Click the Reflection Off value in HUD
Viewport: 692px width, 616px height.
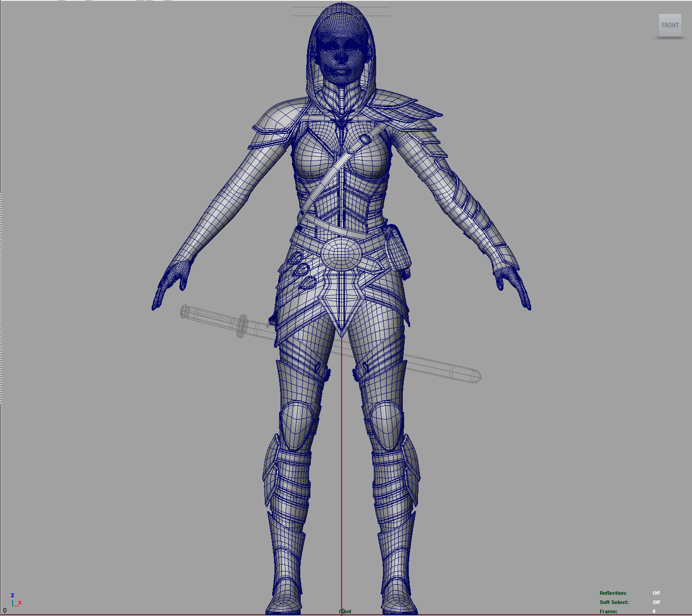click(x=656, y=593)
